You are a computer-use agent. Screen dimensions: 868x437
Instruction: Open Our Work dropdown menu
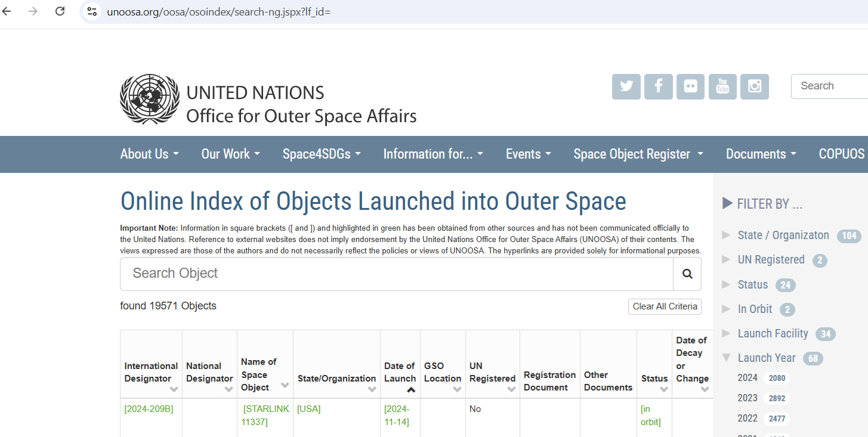tap(231, 154)
